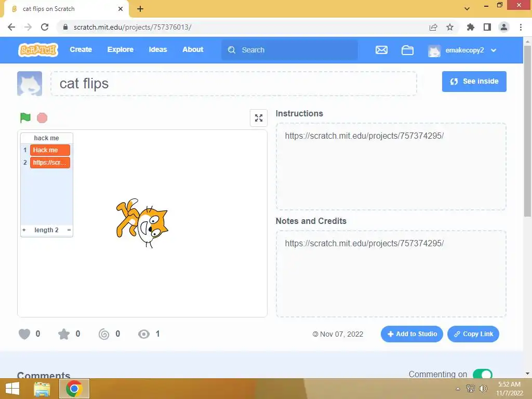This screenshot has height=399, width=532.
Task: Open Chrome three-dot menu
Action: [521, 27]
